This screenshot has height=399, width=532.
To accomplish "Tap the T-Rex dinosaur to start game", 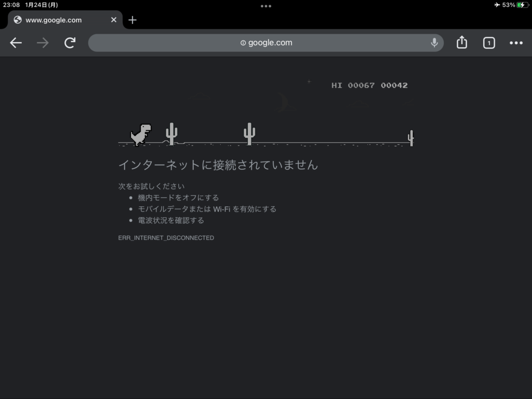I will (x=140, y=135).
